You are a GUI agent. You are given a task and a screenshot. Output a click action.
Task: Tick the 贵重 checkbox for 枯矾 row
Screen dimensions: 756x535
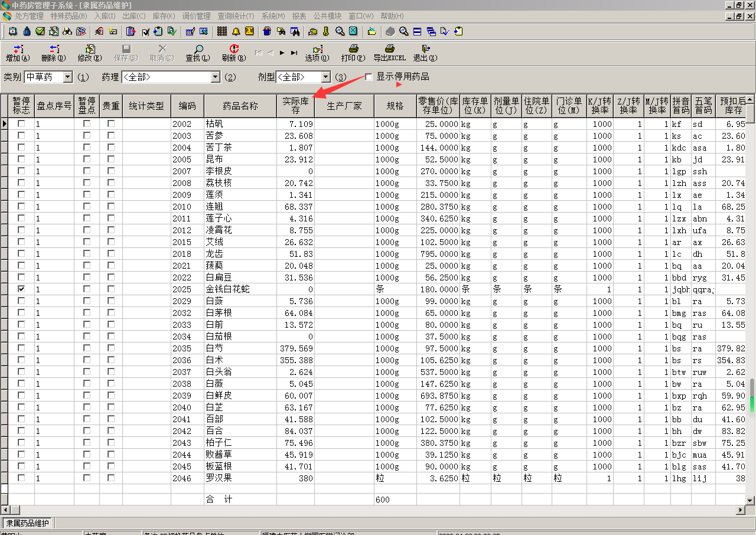tap(111, 124)
